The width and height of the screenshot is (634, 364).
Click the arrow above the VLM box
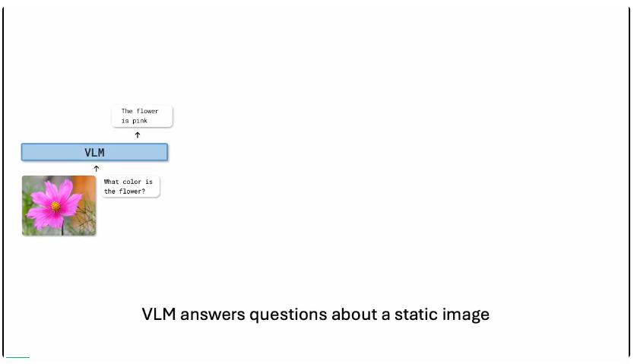pyautogui.click(x=138, y=135)
